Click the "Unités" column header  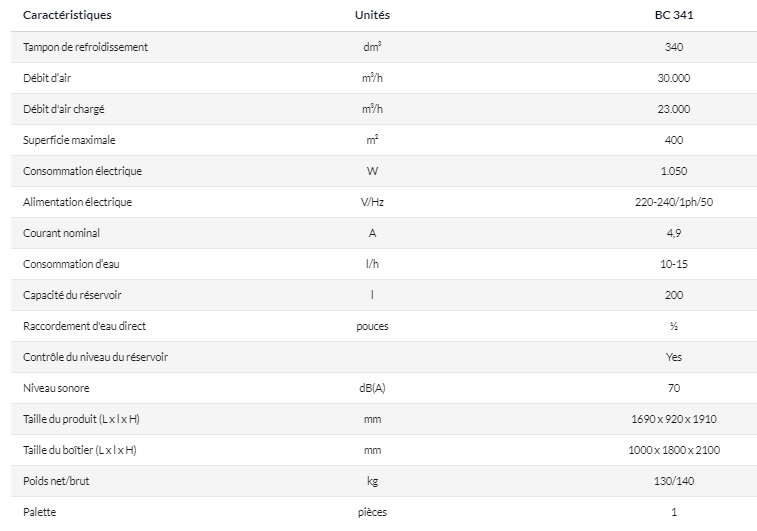coord(372,16)
